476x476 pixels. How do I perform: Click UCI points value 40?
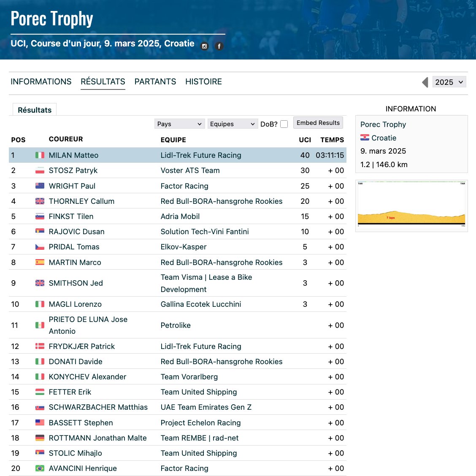tap(305, 155)
